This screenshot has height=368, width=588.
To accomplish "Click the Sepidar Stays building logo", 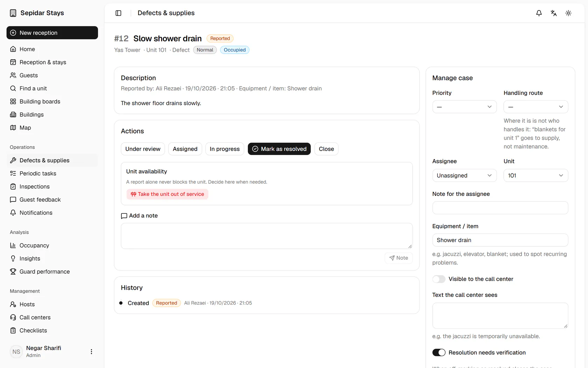I will [x=13, y=13].
